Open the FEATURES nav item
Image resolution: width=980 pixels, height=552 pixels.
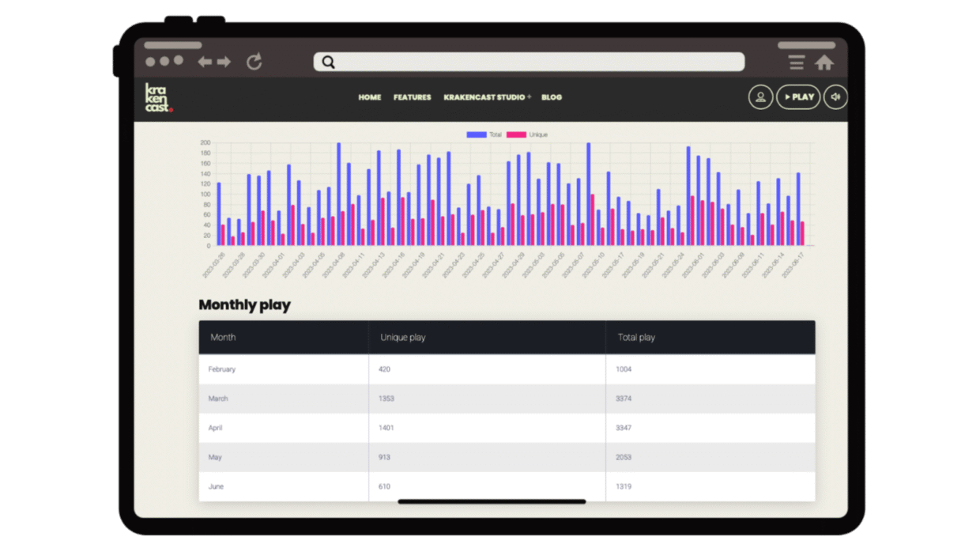[412, 97]
